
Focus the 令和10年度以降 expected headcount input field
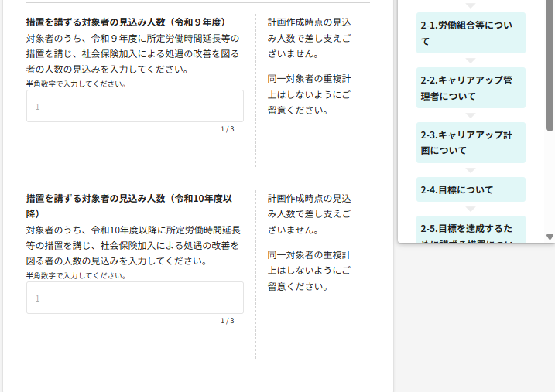pos(135,298)
